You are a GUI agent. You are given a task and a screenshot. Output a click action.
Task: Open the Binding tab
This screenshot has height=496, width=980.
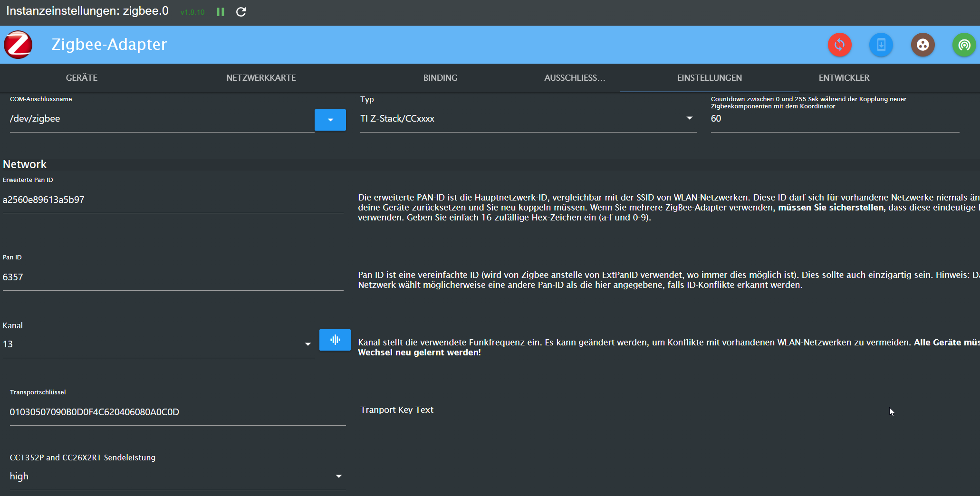point(441,78)
